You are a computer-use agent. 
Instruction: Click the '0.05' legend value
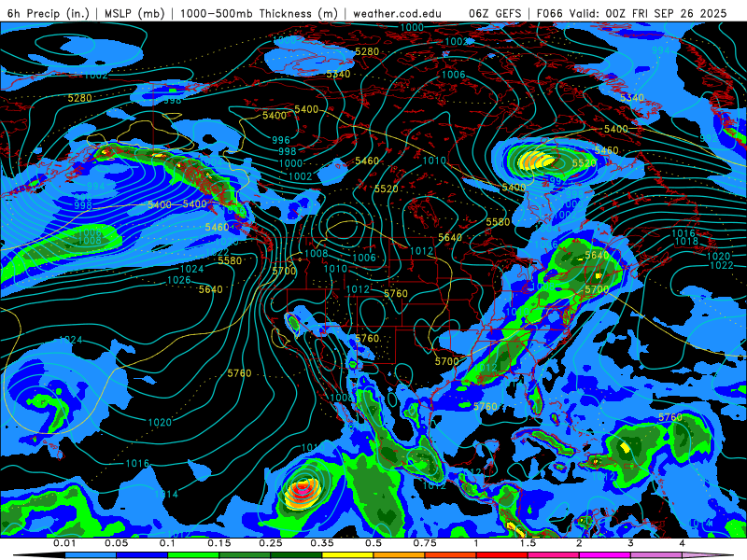pyautogui.click(x=116, y=543)
